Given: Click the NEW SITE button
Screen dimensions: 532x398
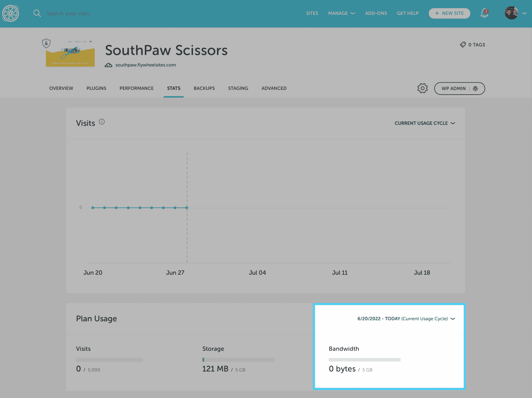Looking at the screenshot, I should coord(449,13).
